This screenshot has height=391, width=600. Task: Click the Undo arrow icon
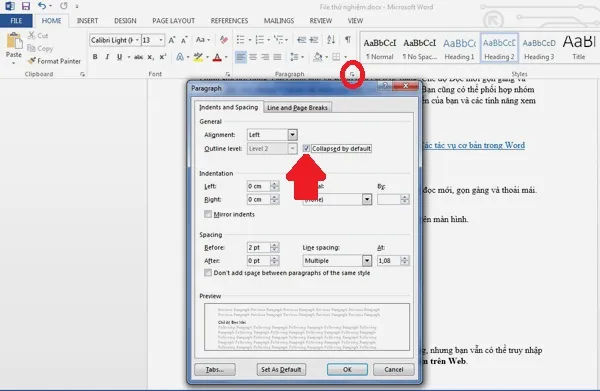pos(42,6)
